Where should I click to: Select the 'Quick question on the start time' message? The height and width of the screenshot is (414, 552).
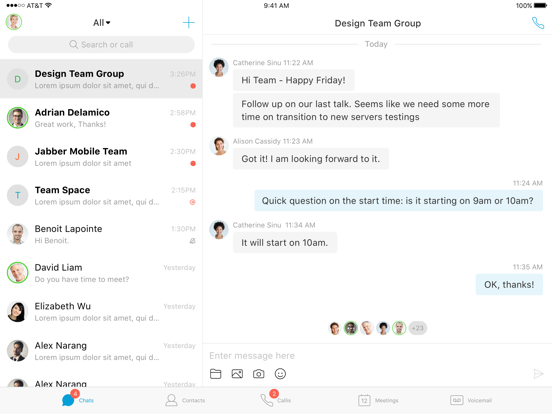398,201
